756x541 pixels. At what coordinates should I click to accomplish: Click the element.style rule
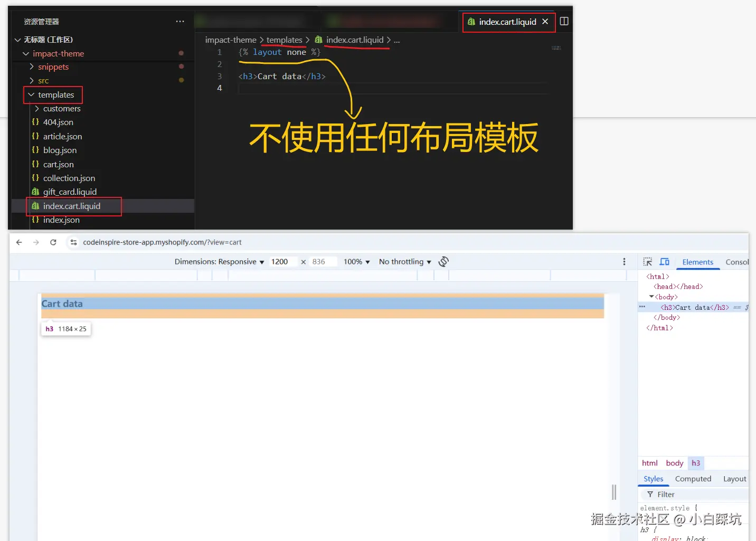coord(668,508)
